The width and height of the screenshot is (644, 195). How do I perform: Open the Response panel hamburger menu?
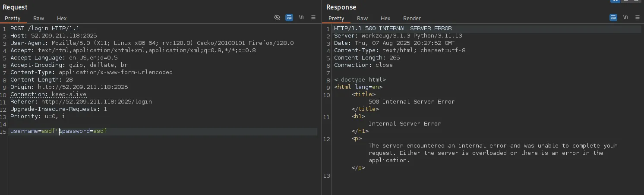tap(638, 17)
